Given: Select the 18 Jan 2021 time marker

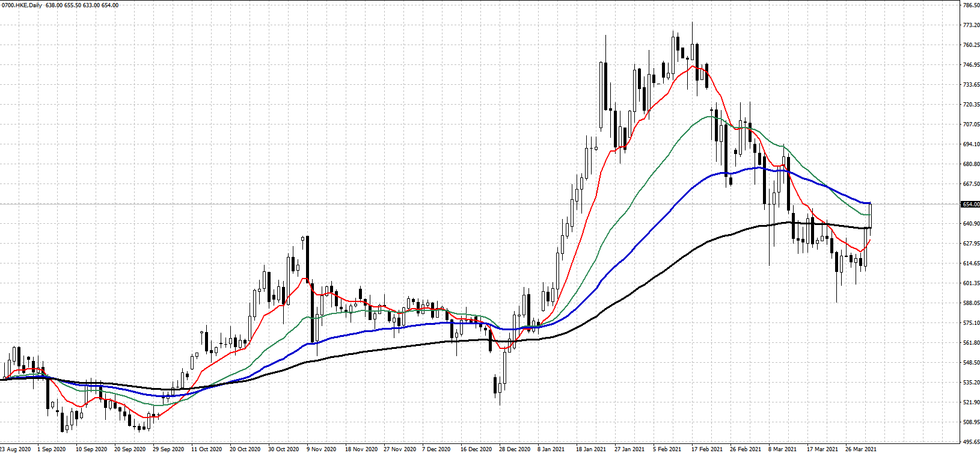Looking at the screenshot, I should [591, 449].
